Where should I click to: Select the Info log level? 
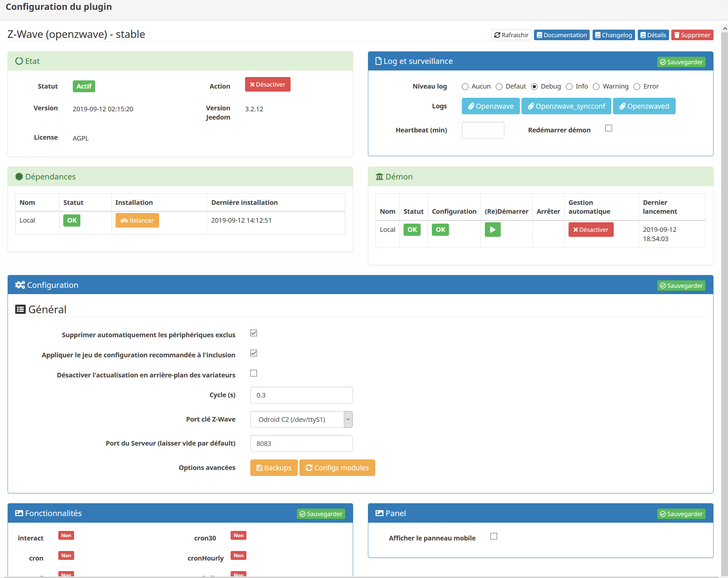[x=569, y=87]
